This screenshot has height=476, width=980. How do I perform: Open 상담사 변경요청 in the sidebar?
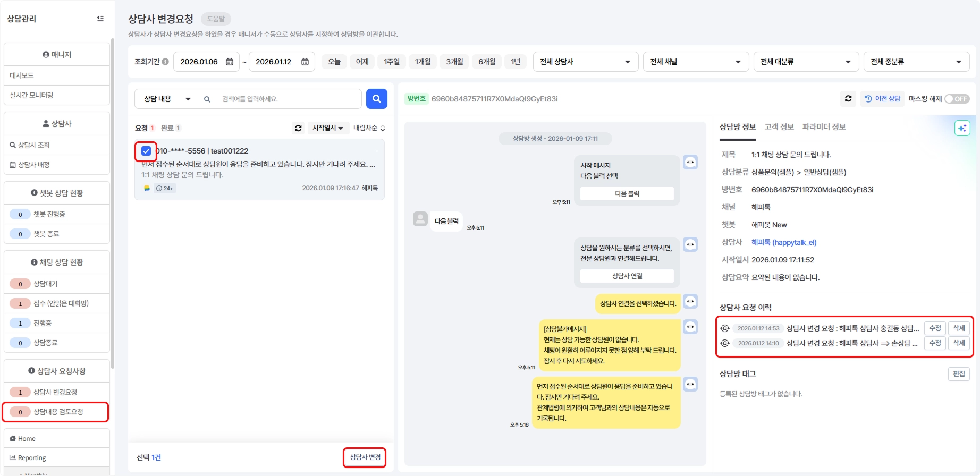pos(57,392)
